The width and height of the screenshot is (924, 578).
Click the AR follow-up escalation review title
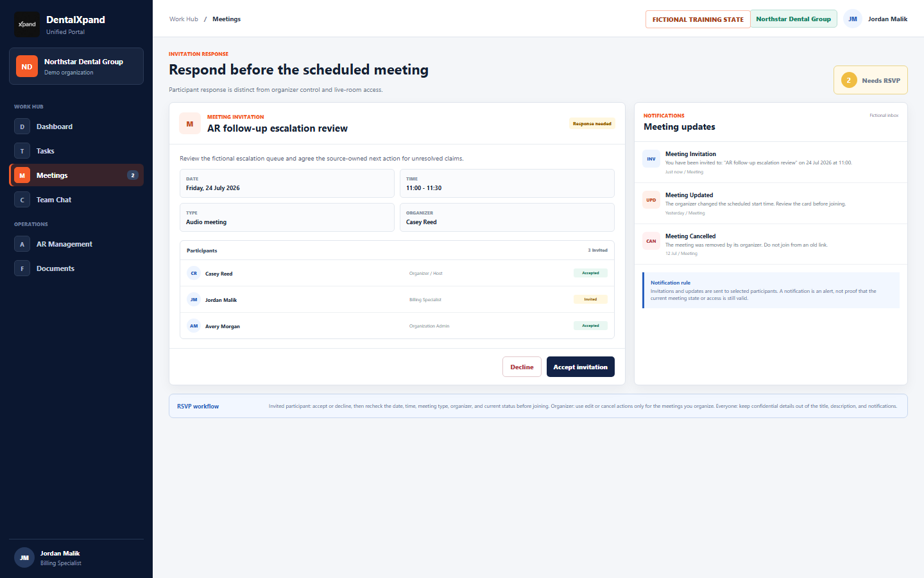(277, 128)
